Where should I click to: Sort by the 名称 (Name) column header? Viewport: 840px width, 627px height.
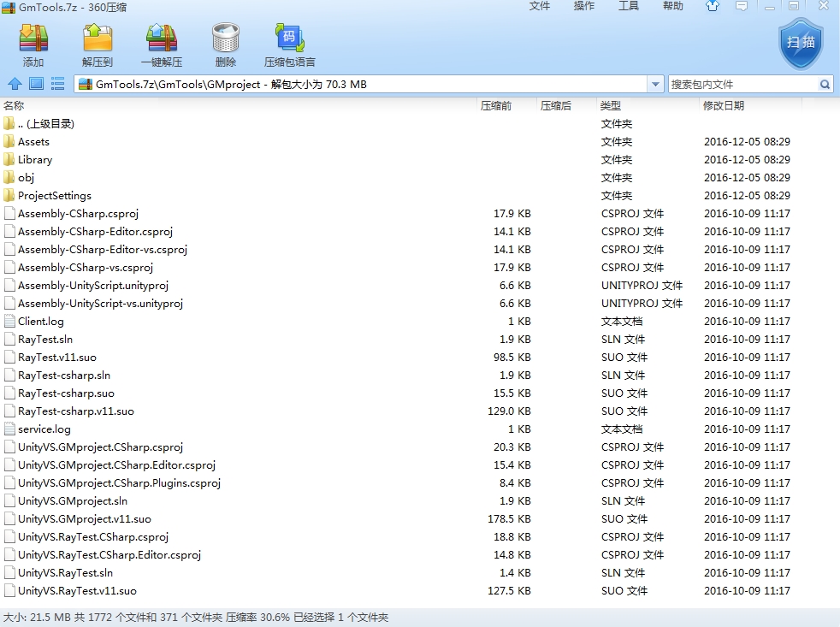click(15, 106)
